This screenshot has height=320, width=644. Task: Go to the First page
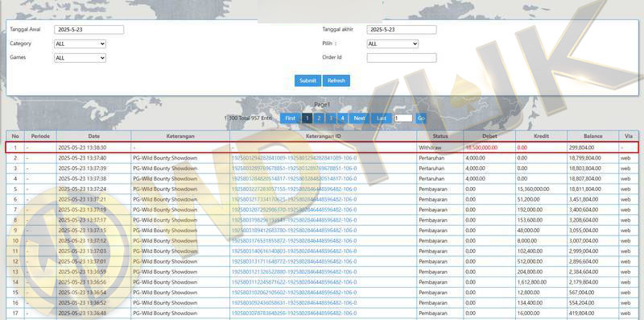pos(291,118)
